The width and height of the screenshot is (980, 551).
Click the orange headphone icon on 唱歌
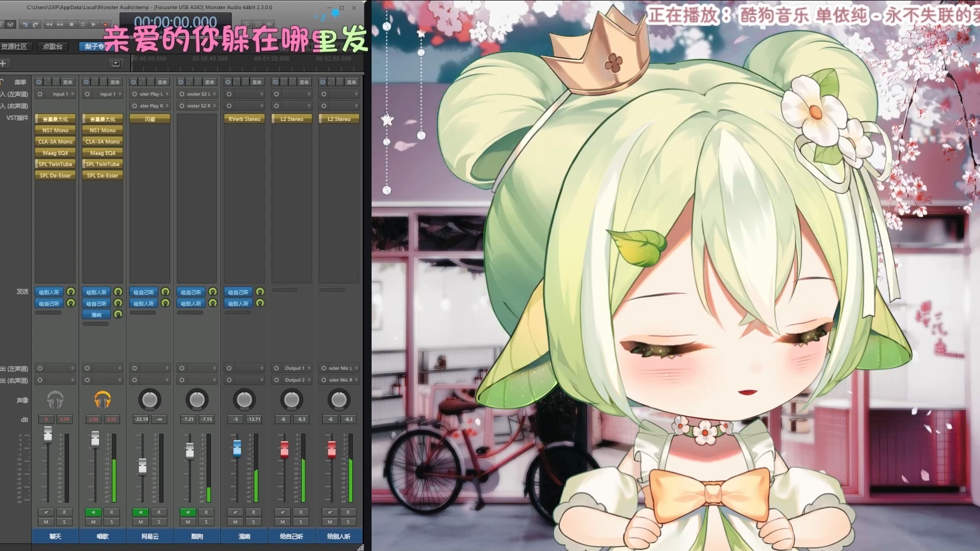point(103,399)
